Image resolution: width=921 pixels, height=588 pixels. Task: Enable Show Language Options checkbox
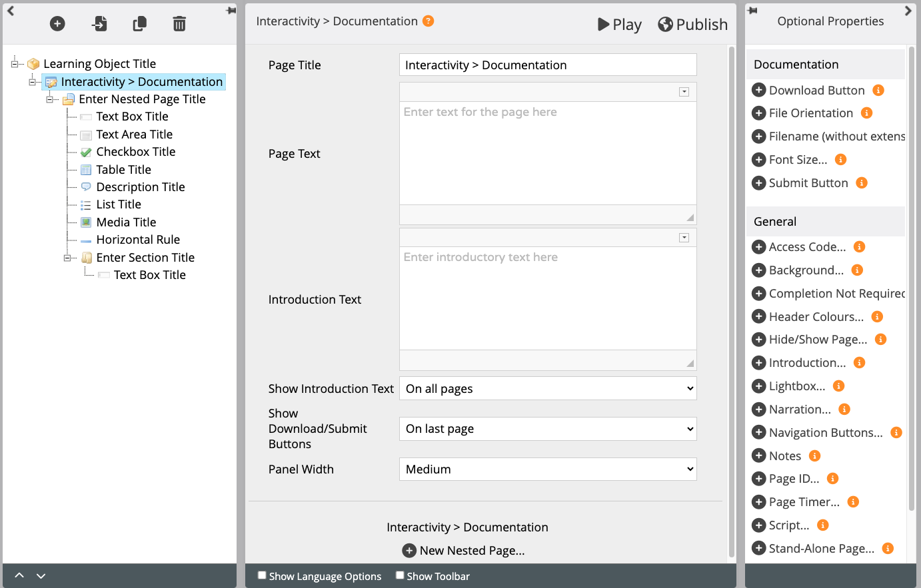point(262,575)
